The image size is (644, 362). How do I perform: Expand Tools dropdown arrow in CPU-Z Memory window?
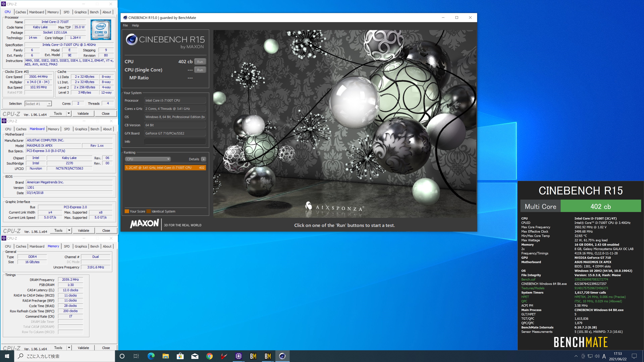pyautogui.click(x=69, y=348)
